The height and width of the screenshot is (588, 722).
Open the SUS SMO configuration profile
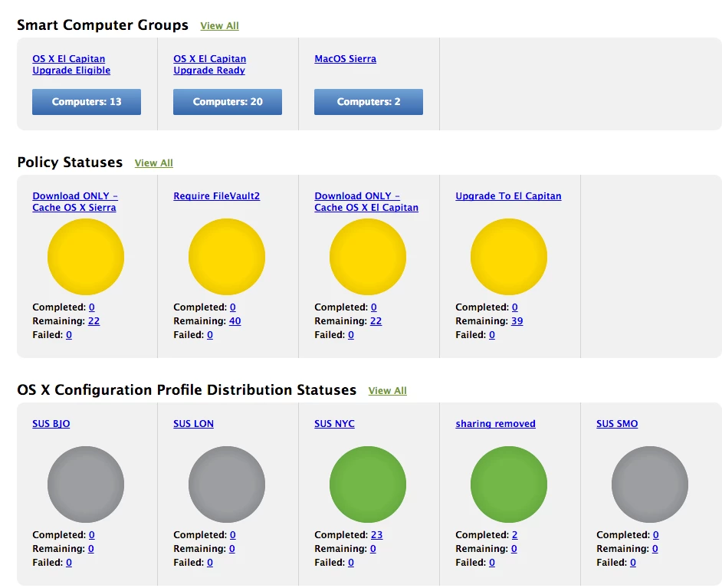click(617, 424)
